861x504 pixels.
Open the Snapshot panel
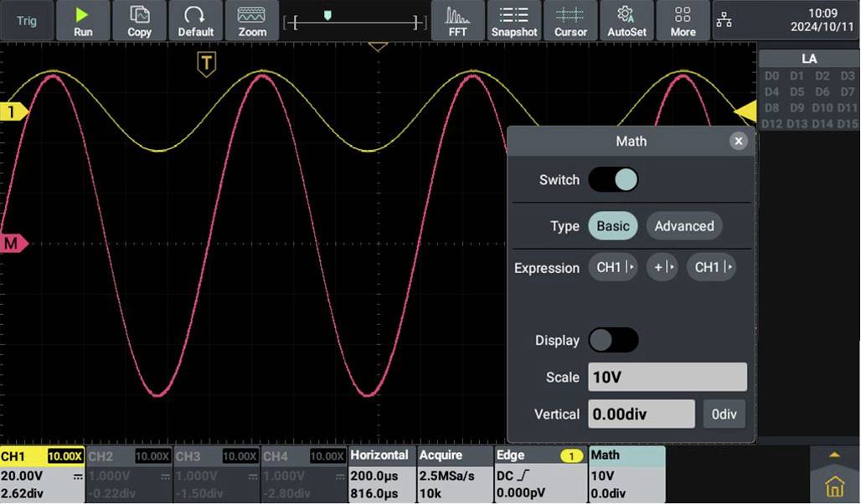click(x=513, y=20)
